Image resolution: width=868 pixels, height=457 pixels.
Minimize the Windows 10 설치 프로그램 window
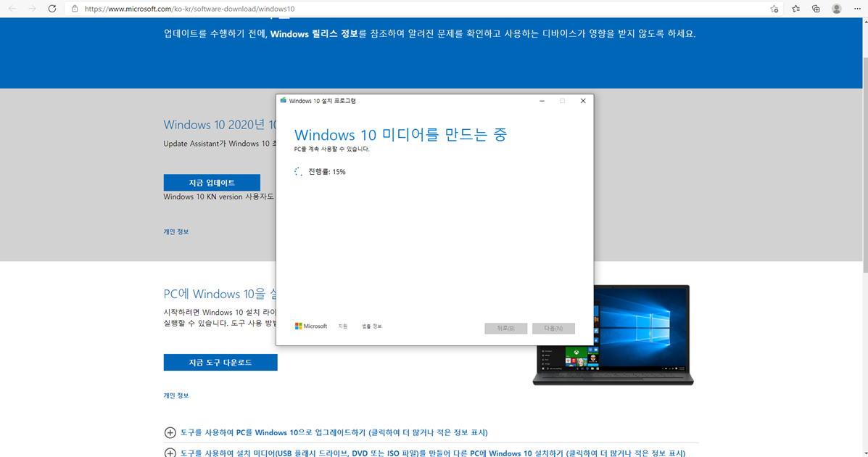(542, 101)
